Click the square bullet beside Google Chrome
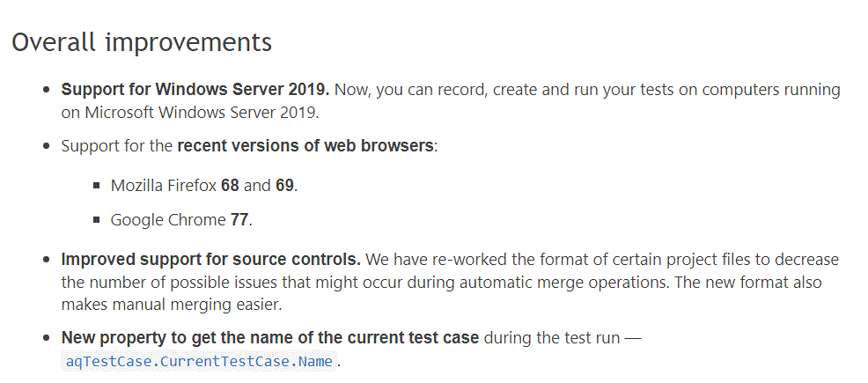 (96, 221)
